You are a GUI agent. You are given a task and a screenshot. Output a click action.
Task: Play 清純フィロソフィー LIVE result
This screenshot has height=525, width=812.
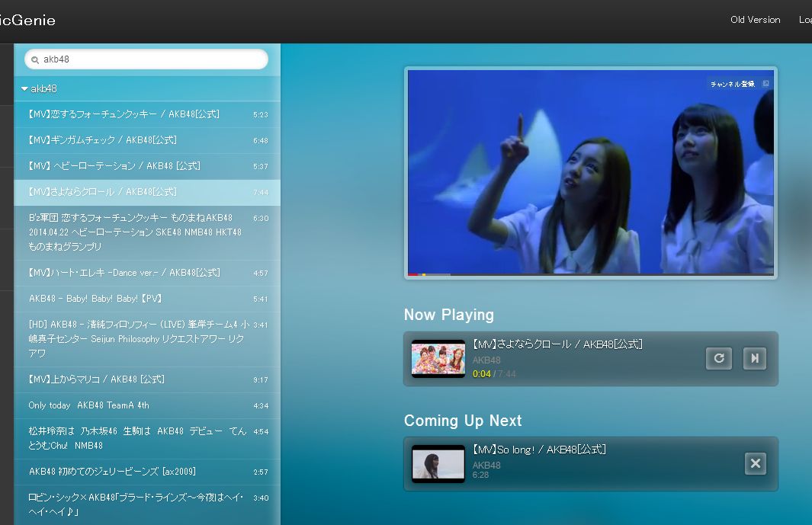click(148, 339)
